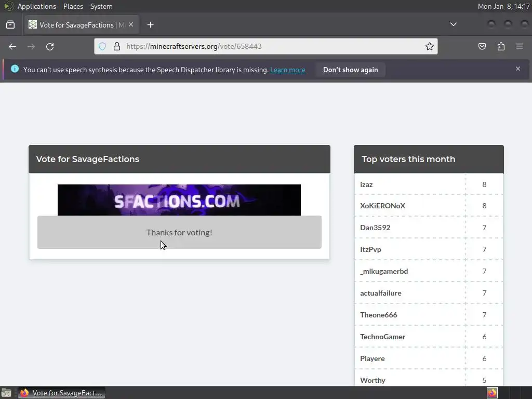Viewport: 532px width, 399px height.
Task: Open the Applications menu
Action: (37, 6)
